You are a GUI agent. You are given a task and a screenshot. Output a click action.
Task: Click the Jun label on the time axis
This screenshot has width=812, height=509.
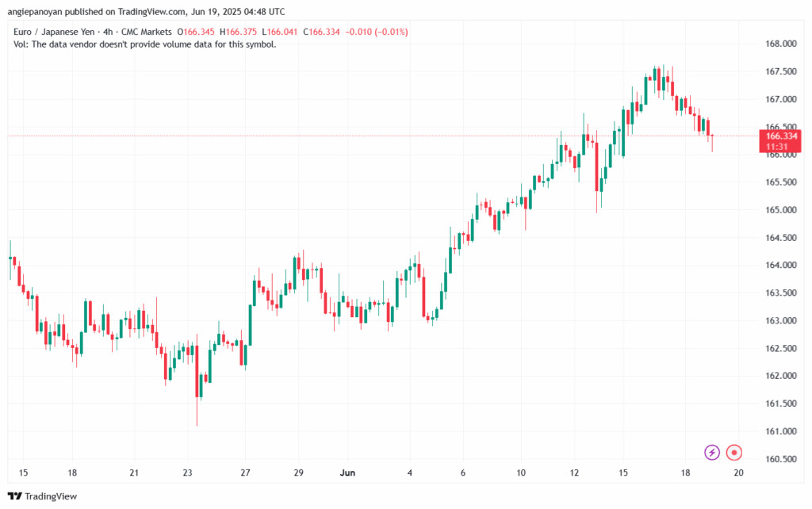(x=347, y=473)
